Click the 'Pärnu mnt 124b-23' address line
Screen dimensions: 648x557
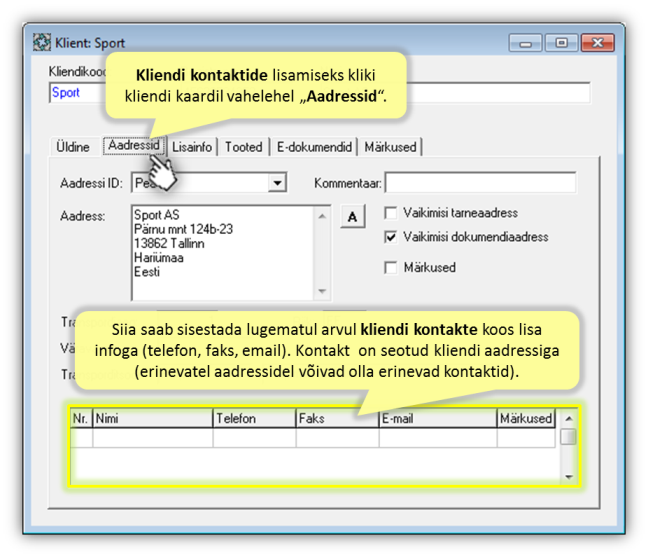(183, 229)
